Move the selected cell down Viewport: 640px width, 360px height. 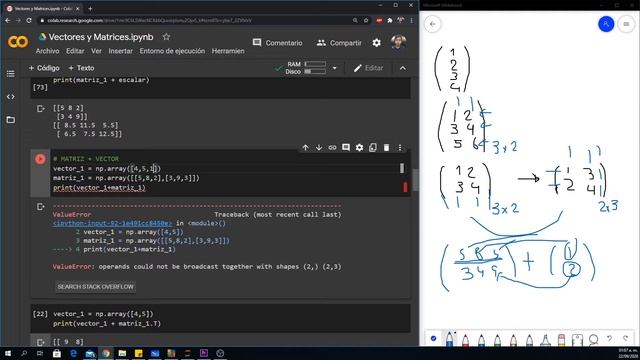(319, 147)
